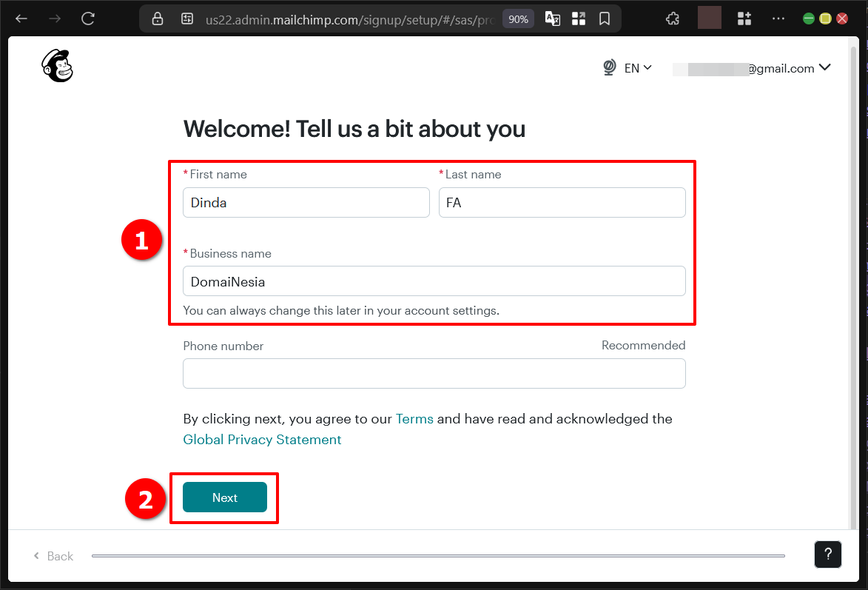Screen dimensions: 868x590
Task: Expand the account email dropdown
Action: tap(824, 67)
